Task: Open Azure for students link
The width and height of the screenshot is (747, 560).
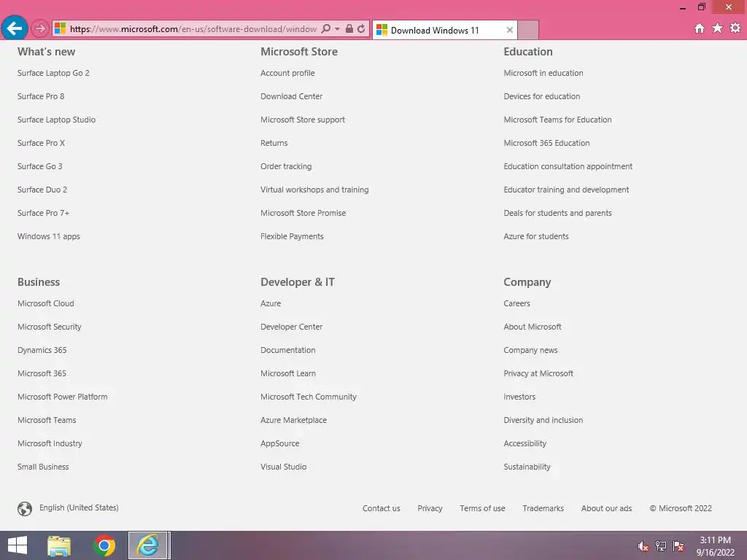Action: 536,236
